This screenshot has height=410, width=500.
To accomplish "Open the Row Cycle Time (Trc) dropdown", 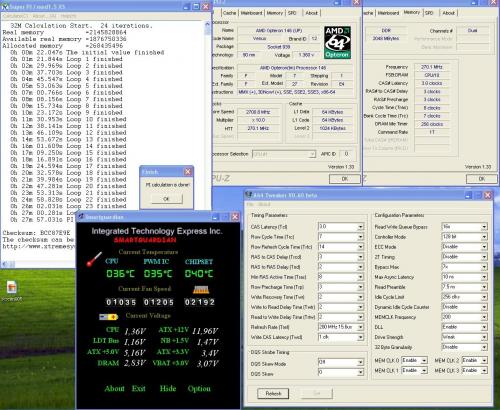I will pos(360,237).
